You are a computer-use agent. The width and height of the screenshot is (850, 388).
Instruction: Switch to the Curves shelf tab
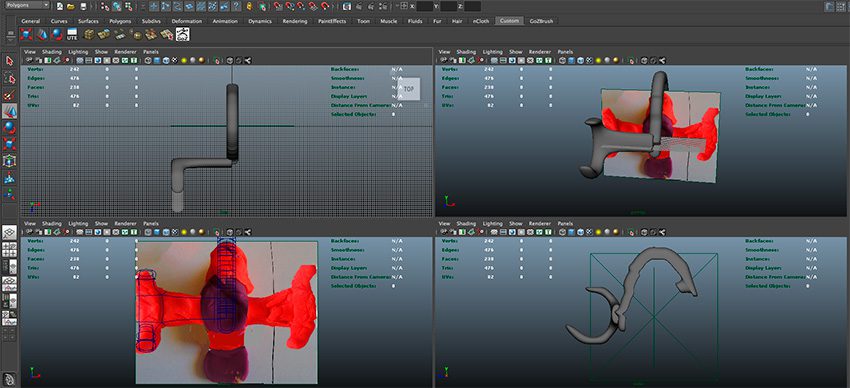pos(59,21)
